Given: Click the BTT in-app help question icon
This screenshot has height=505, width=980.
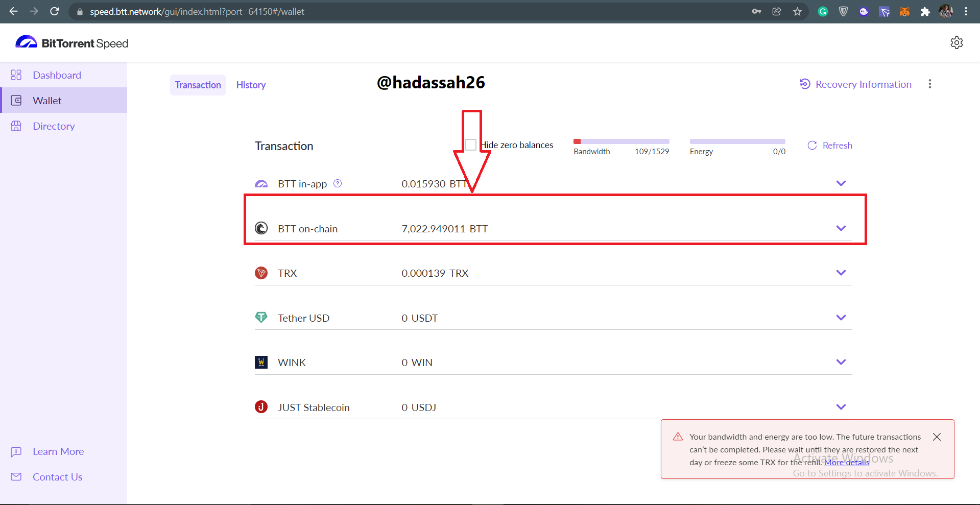Looking at the screenshot, I should (x=338, y=183).
